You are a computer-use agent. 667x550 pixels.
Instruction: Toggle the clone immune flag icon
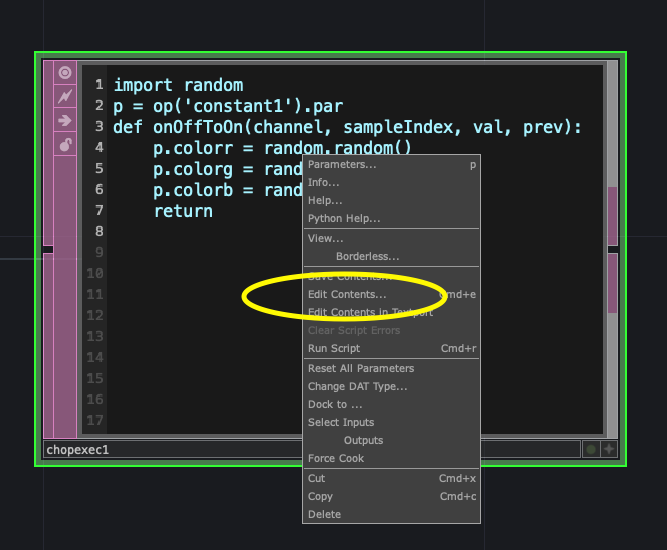[x=65, y=97]
